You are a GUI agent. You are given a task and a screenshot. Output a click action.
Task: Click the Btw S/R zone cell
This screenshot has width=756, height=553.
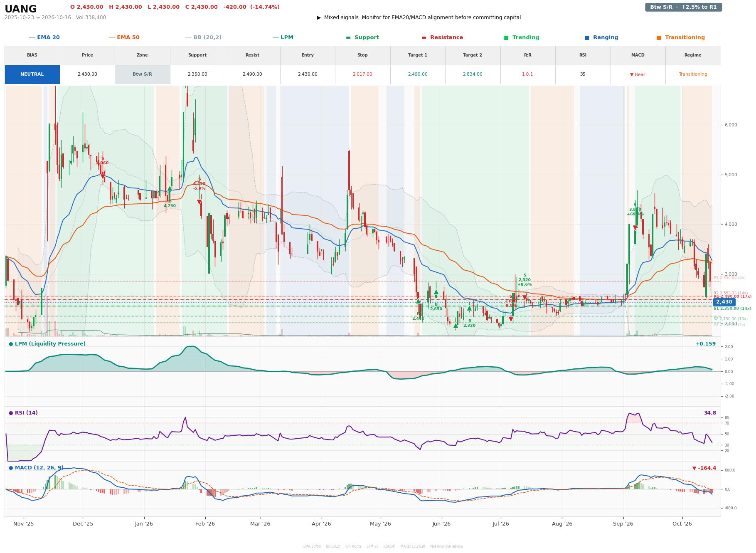coord(142,74)
